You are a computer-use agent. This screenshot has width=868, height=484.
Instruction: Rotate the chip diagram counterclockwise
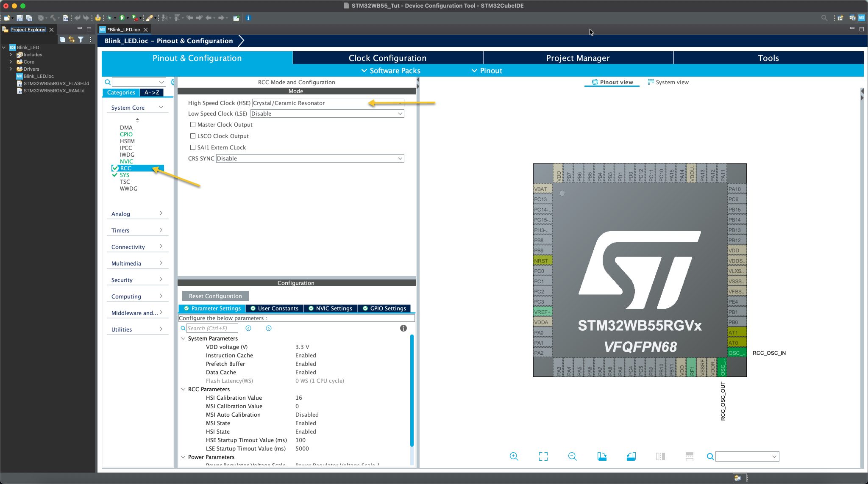[631, 456]
